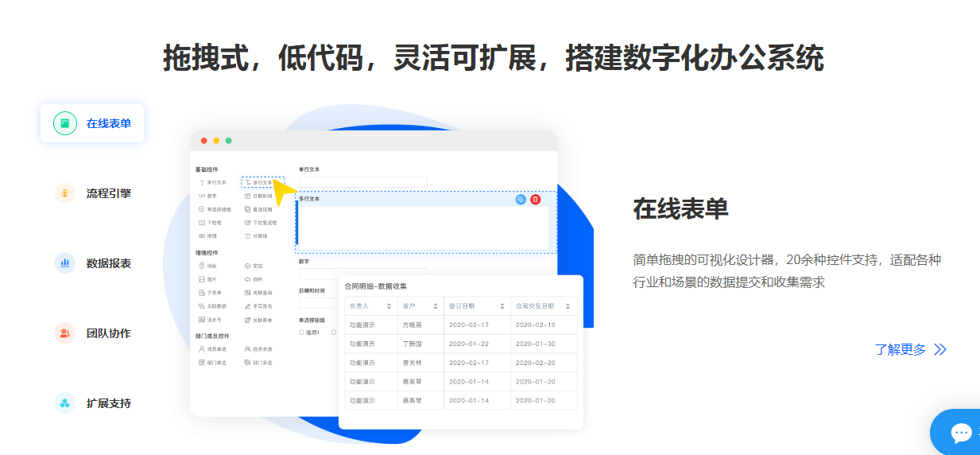Click the red 团队协作 people icon
Viewport: 980px width, 455px height.
65,333
